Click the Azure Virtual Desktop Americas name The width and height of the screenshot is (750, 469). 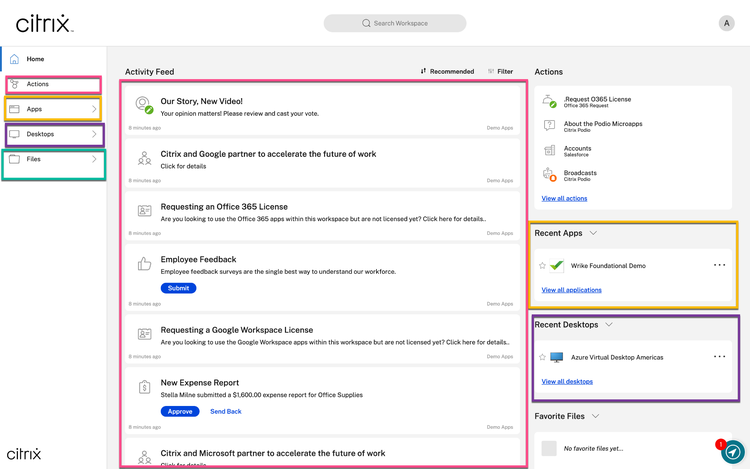[x=617, y=357]
